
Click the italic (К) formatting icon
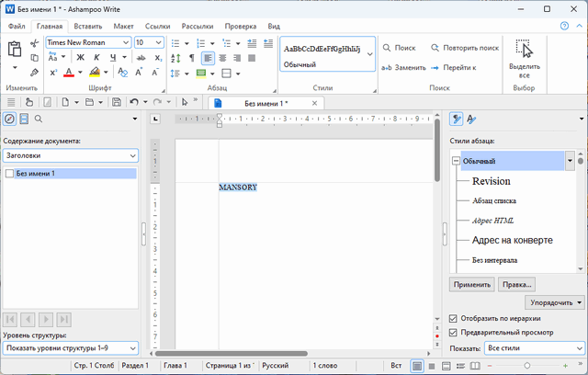[96, 58]
